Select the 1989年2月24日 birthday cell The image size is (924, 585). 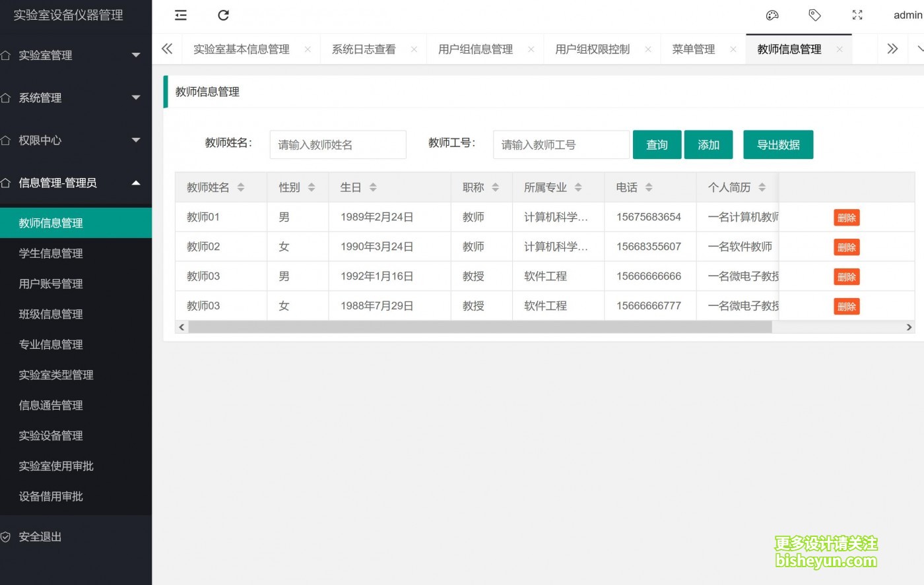click(389, 217)
